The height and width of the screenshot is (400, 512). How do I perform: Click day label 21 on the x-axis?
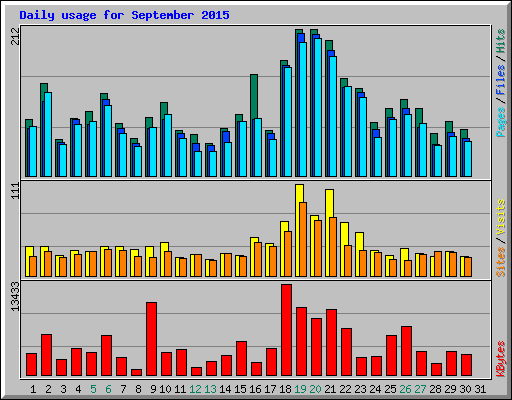(330, 389)
